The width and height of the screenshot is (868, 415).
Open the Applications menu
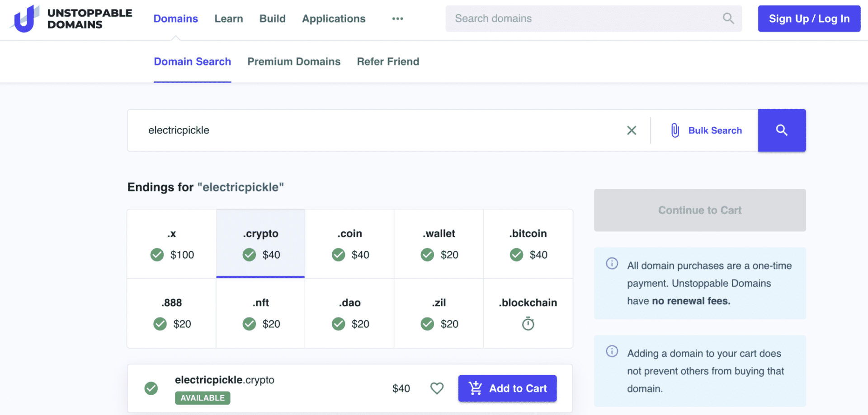tap(334, 19)
